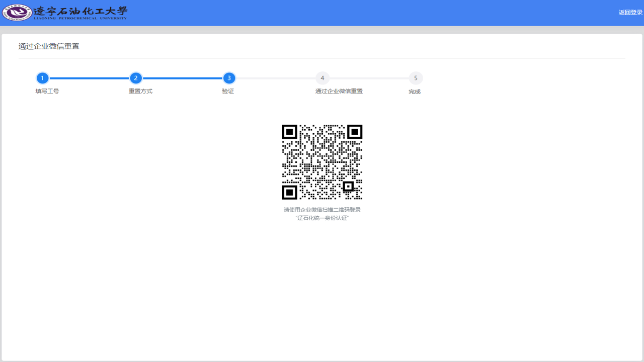
Task: Select step 4 circle 通过企业微信重置
Action: pyautogui.click(x=323, y=78)
